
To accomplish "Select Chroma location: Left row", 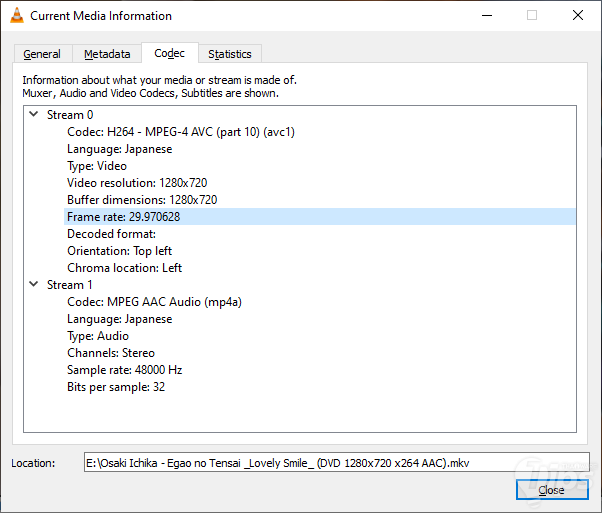I will (320, 268).
